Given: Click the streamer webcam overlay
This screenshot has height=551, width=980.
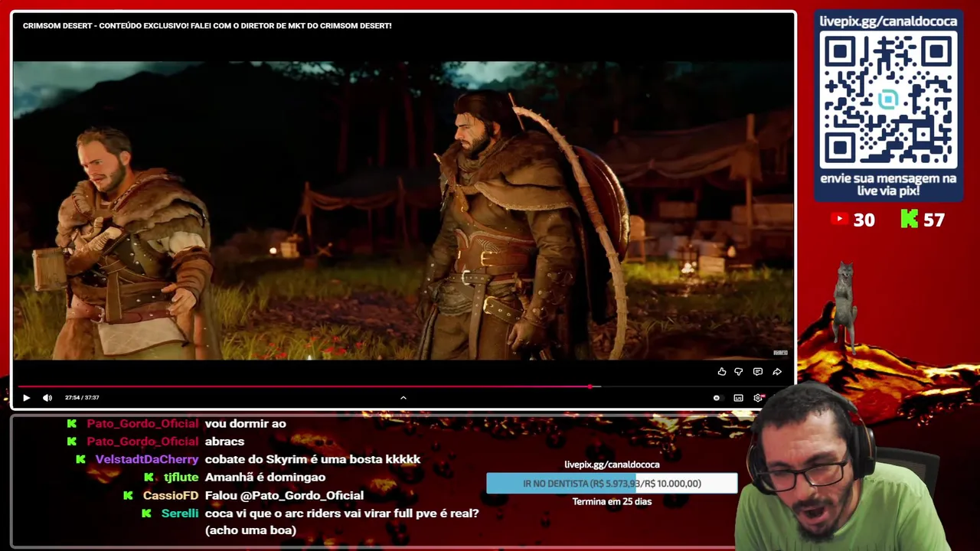Looking at the screenshot, I should coord(842,467).
